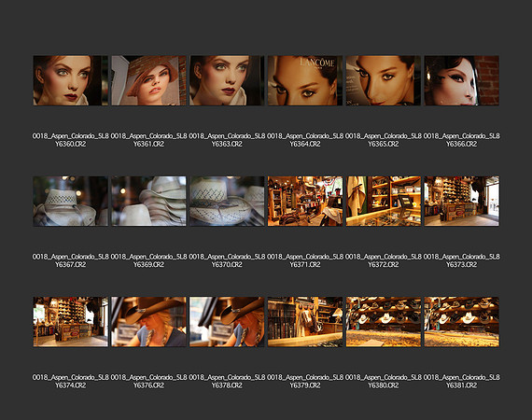Click the filename label Y6380.CR2

click(x=383, y=382)
